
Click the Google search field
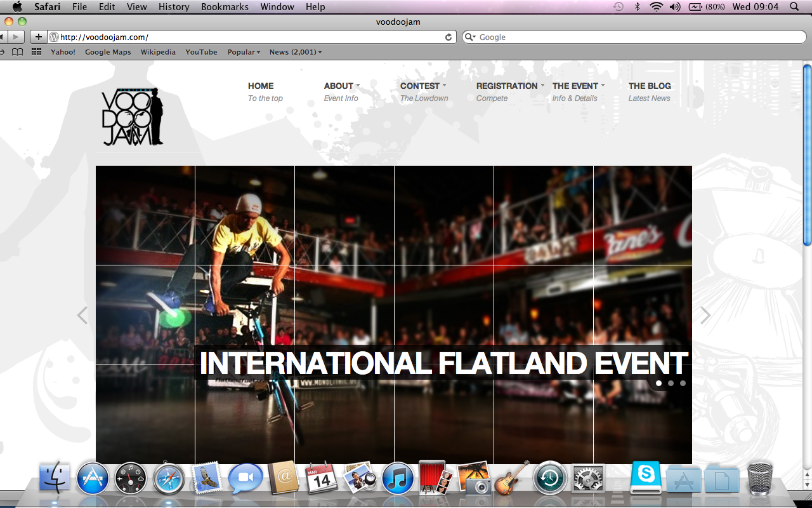[634, 37]
